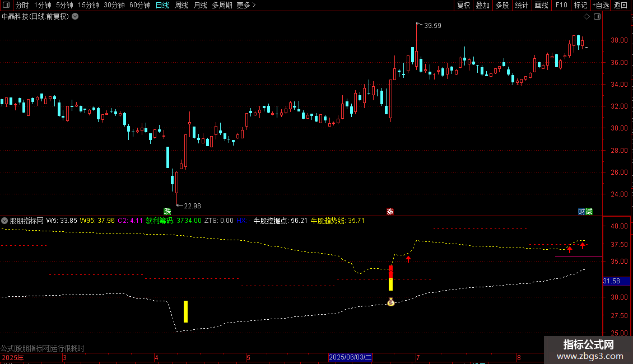Switch to the 60分钟 period

140,5
